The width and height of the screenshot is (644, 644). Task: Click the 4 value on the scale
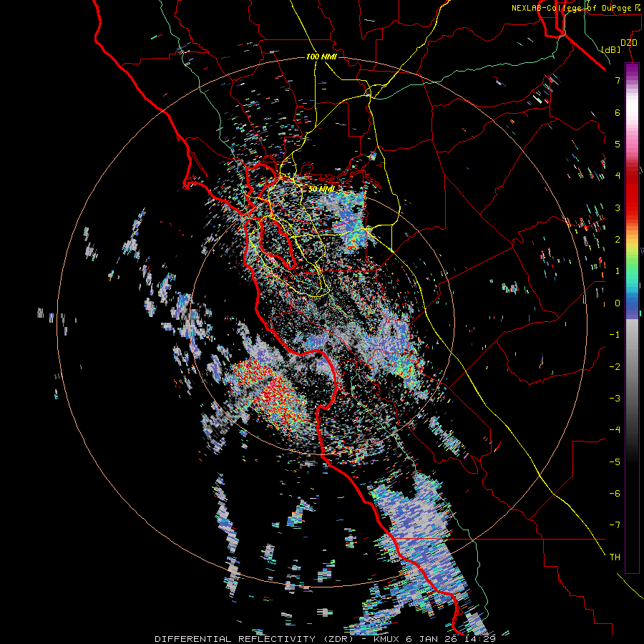(618, 176)
